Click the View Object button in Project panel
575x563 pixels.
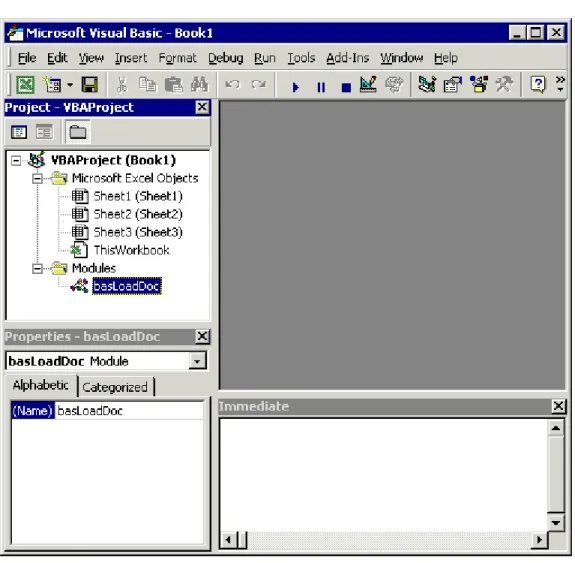coord(45,132)
